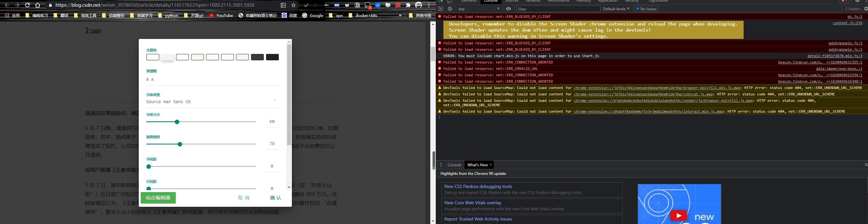Choose the cream-tinted theme color swatch

pyautogui.click(x=197, y=57)
